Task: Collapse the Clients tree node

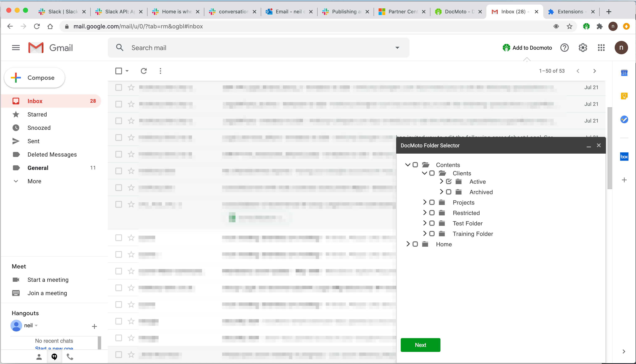Action: click(424, 173)
